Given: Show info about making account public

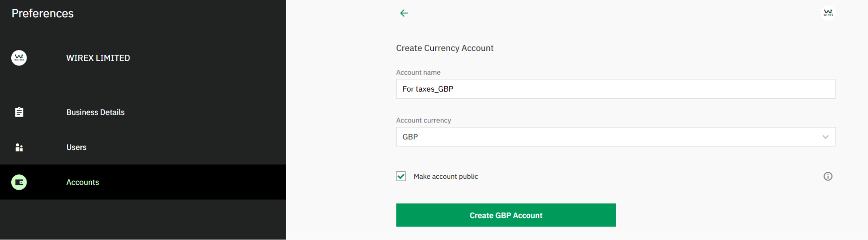Looking at the screenshot, I should pos(828,176).
